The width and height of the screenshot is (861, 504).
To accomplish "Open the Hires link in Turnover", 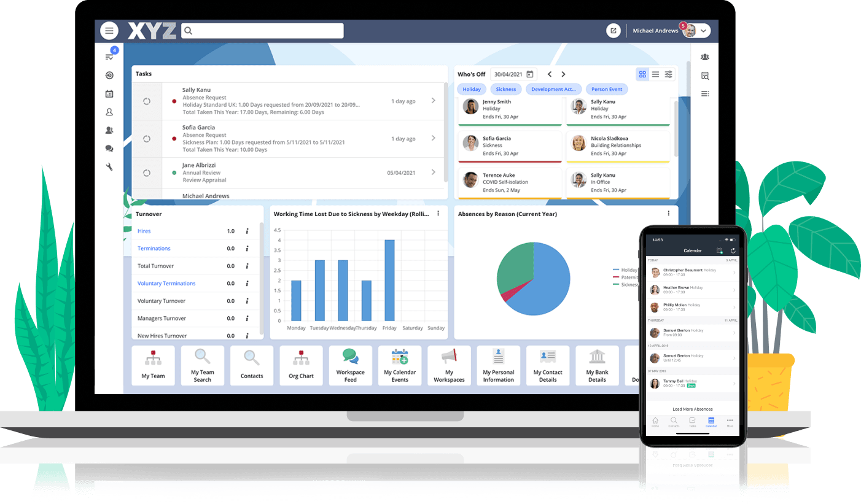I will tap(144, 231).
